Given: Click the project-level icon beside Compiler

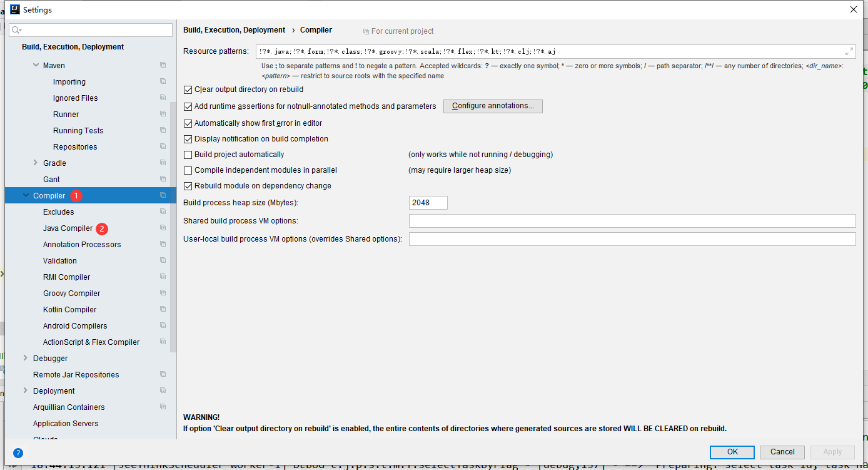Looking at the screenshot, I should click(163, 195).
